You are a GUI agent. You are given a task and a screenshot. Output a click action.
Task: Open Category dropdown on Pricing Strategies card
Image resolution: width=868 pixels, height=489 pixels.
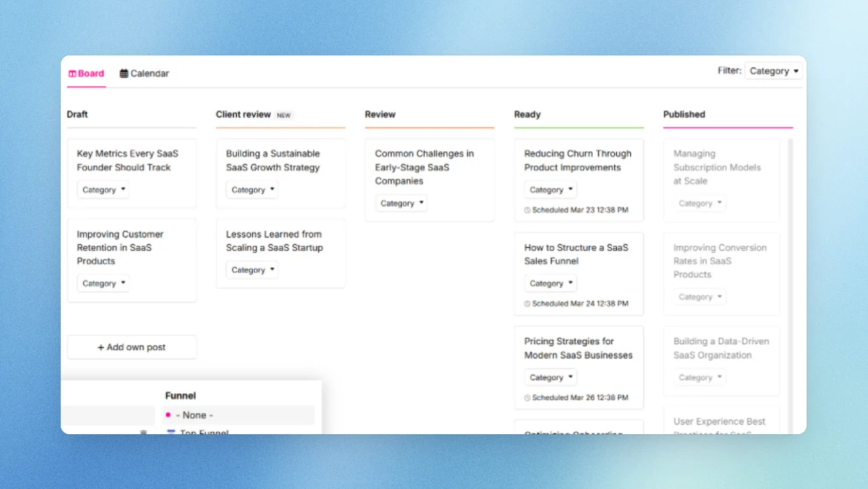(551, 378)
